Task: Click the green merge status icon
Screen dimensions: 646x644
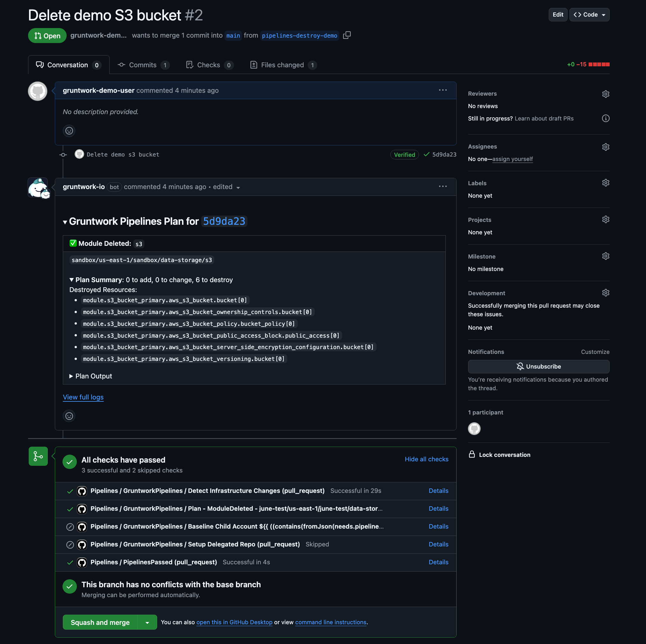Action: (x=38, y=456)
